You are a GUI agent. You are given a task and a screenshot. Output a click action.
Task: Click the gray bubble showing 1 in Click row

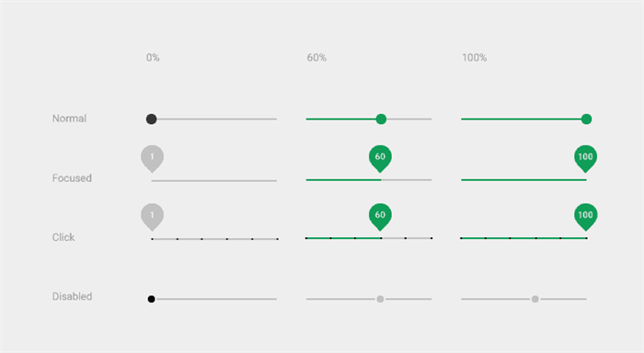click(153, 217)
